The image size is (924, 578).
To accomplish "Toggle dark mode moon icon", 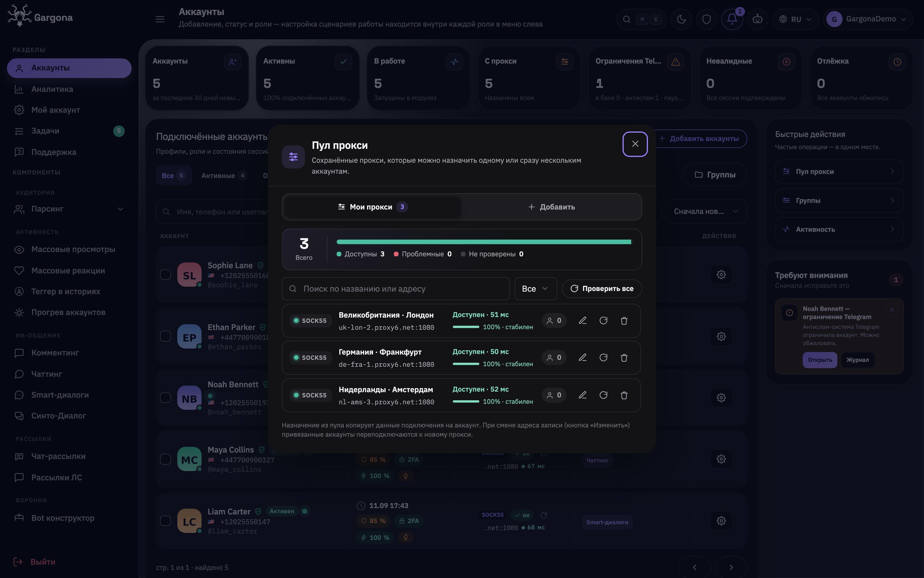I will (x=681, y=19).
